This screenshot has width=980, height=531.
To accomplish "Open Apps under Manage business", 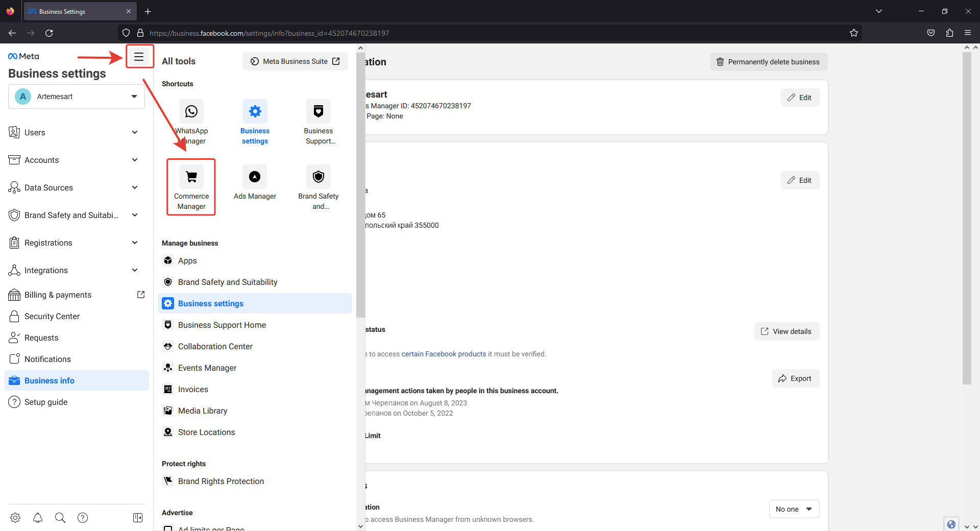I will 255,261.
